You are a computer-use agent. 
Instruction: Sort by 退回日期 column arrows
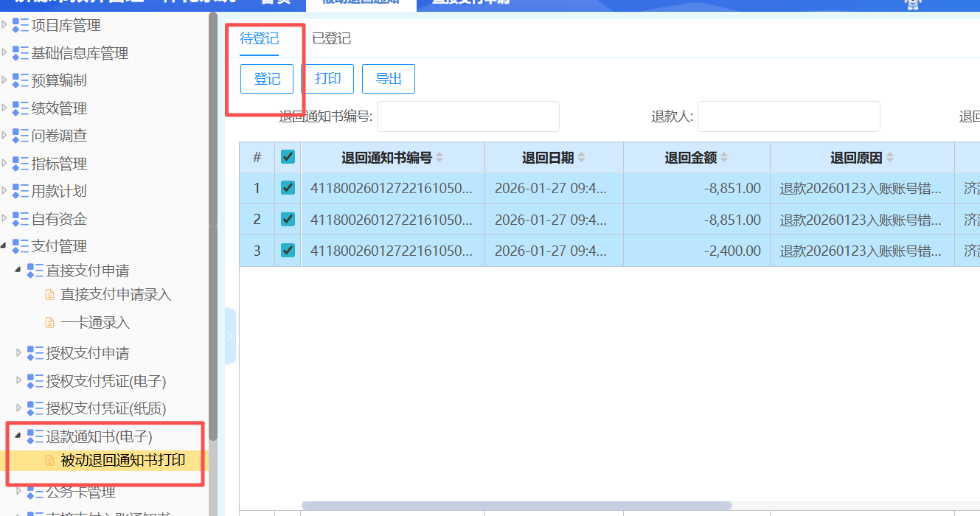click(581, 158)
